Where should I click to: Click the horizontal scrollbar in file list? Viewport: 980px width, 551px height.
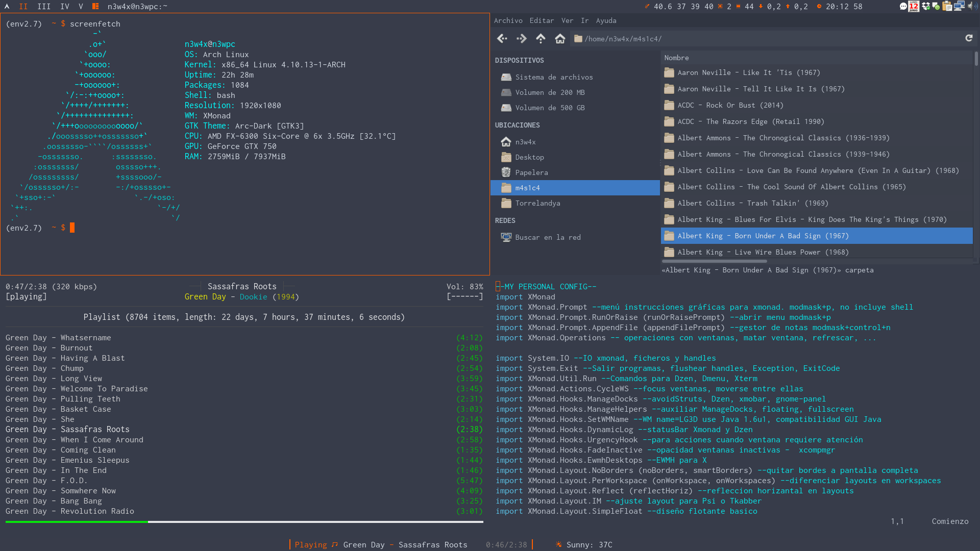(715, 261)
